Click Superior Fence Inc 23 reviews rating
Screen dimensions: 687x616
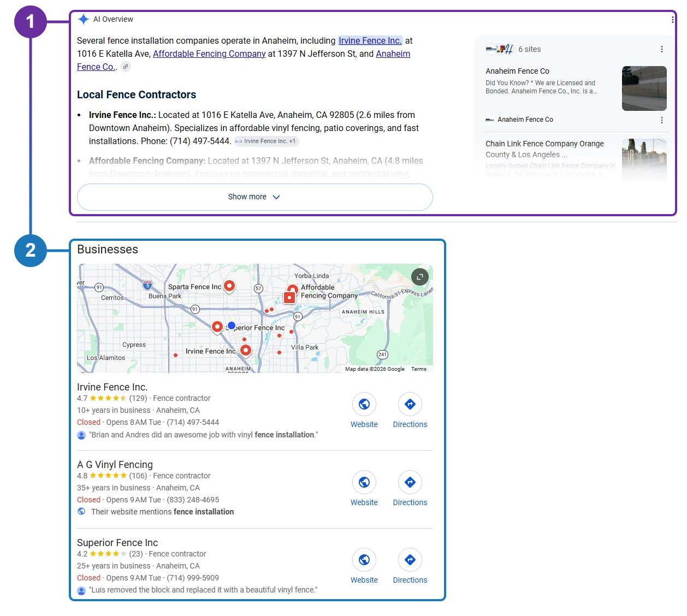click(x=110, y=554)
